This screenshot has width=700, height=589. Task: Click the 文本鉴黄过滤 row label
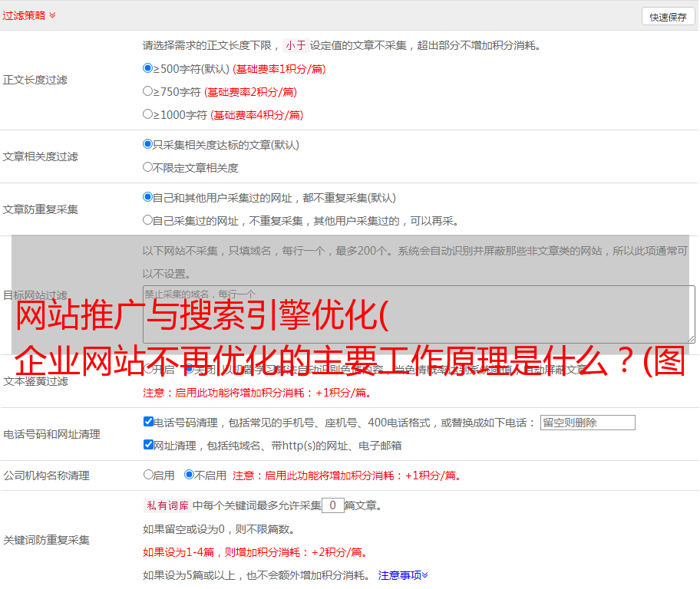tap(36, 381)
